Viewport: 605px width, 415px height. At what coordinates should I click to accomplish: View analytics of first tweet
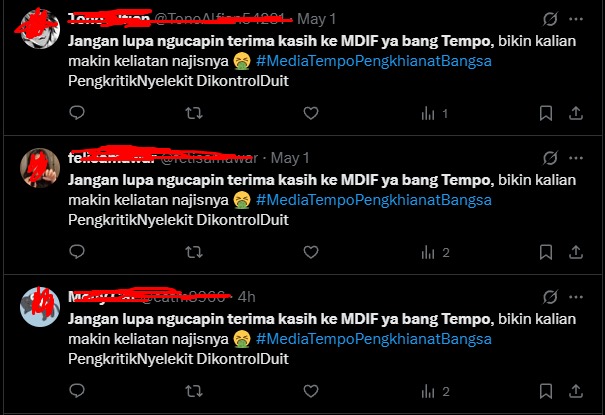coord(434,114)
